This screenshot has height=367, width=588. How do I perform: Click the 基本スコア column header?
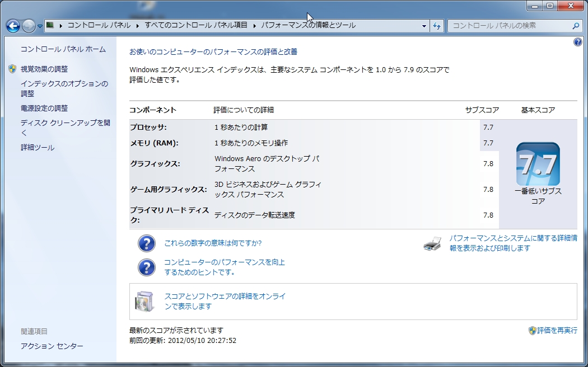coord(538,110)
